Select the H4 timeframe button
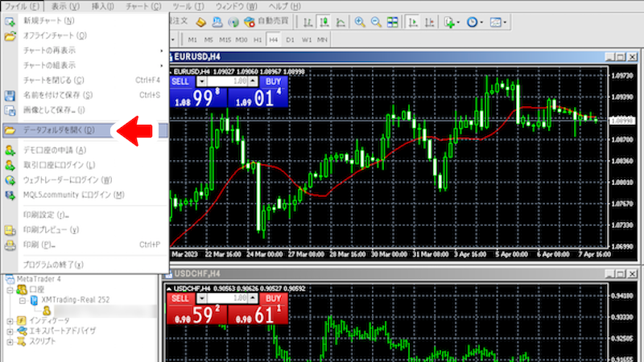 (274, 39)
